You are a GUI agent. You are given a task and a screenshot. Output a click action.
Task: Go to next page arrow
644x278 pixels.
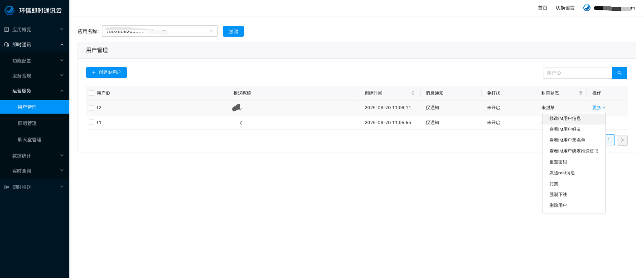coord(622,140)
